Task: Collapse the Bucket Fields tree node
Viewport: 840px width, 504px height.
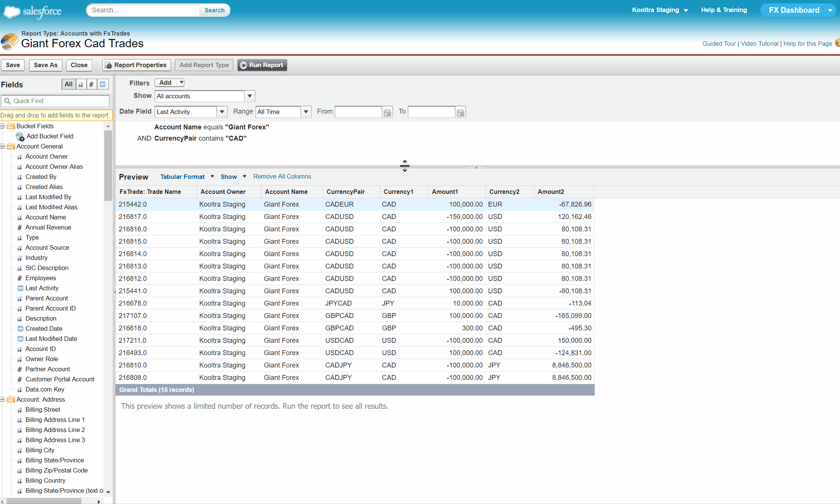Action: [x=2, y=126]
